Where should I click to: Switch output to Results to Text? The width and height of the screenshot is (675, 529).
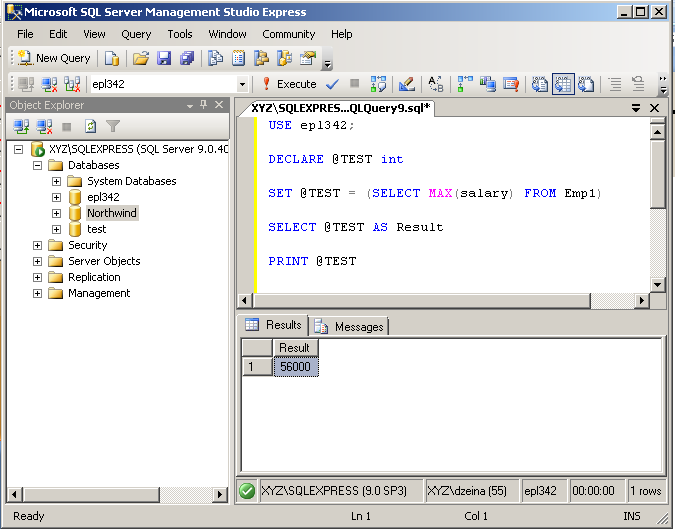(x=539, y=84)
